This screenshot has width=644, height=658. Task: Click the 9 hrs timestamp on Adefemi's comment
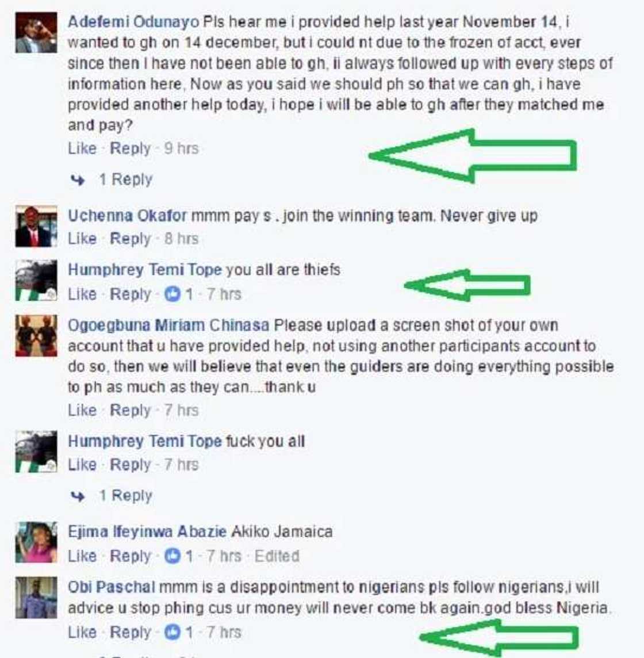tap(181, 148)
